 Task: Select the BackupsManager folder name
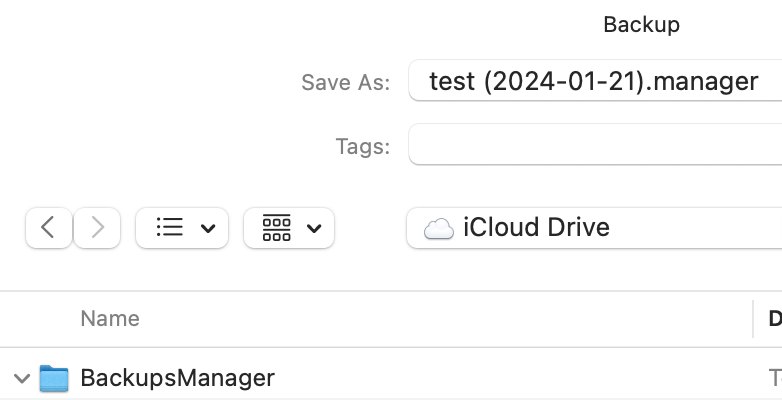[178, 378]
